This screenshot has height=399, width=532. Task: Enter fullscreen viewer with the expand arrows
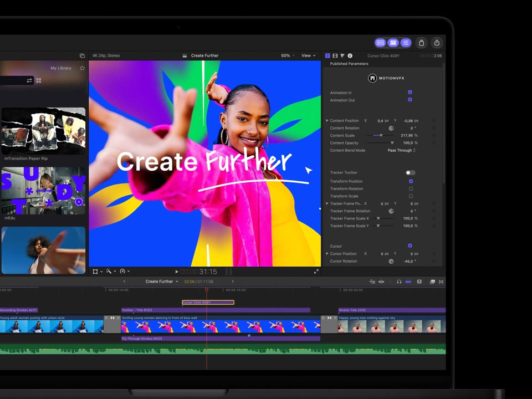[316, 272]
